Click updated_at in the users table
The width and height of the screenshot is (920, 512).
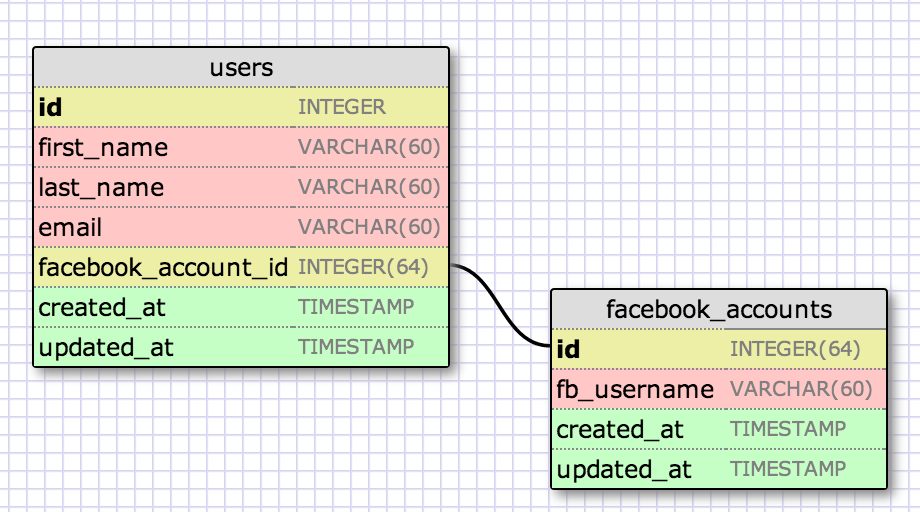tap(106, 348)
